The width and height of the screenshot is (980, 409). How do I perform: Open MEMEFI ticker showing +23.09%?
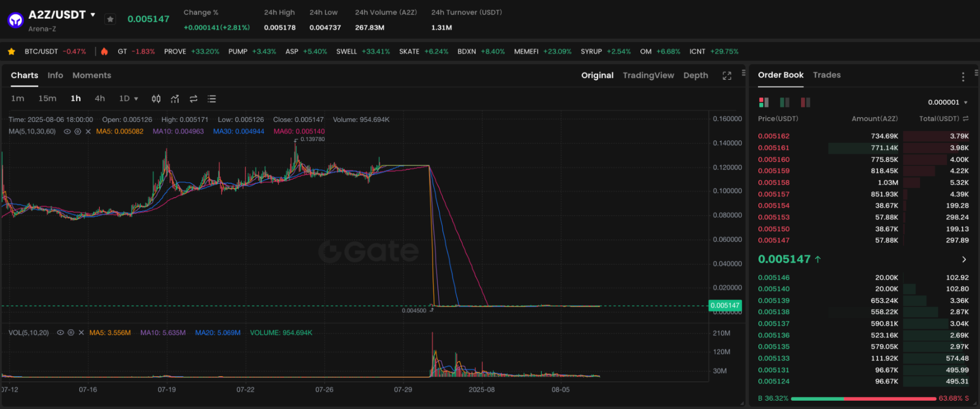(x=543, y=51)
